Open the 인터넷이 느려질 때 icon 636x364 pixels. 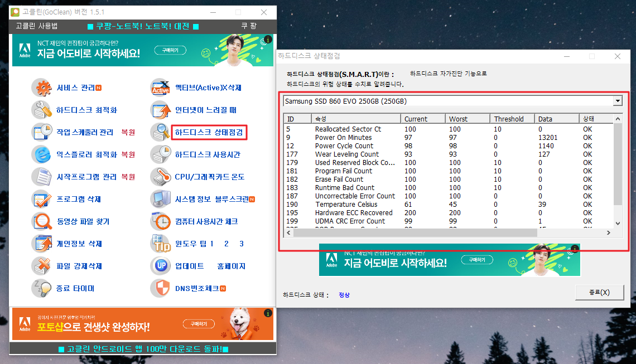(x=161, y=110)
